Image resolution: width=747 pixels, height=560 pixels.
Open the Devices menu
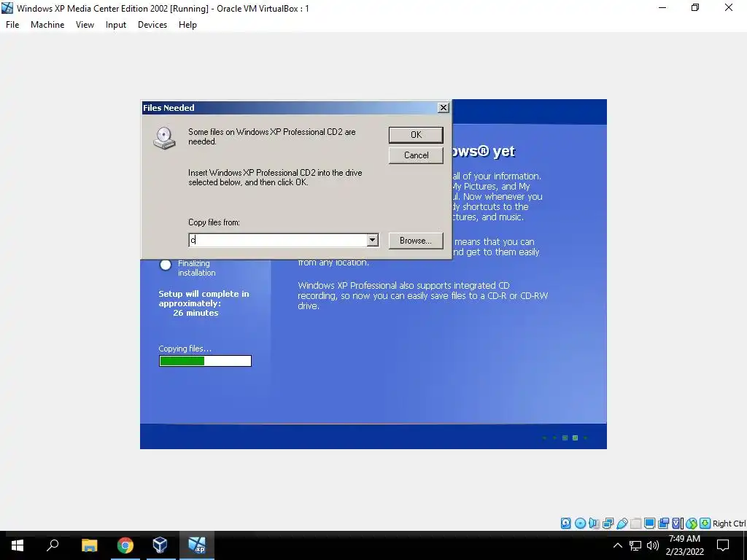coord(152,25)
